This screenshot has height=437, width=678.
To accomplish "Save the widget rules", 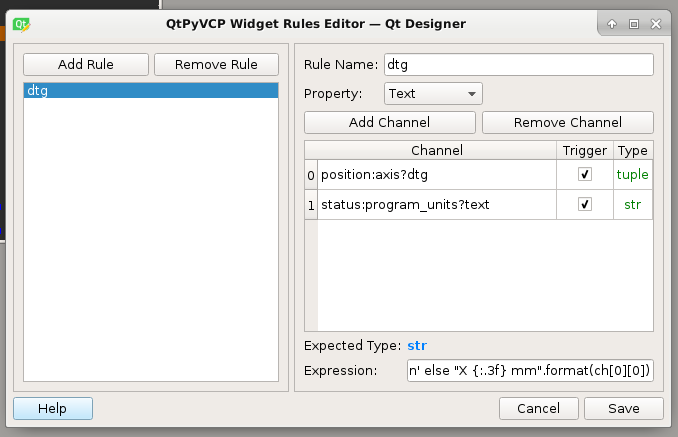I will point(624,408).
